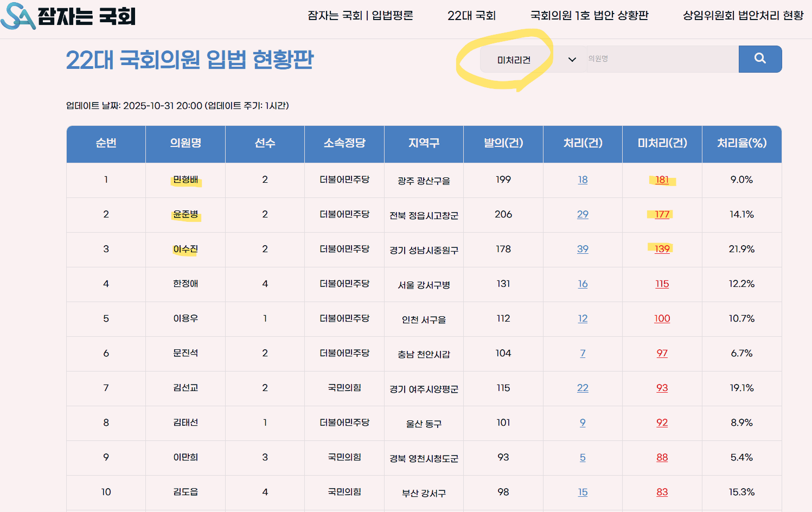Open 윤준병's unprocessed count 177 link

click(662, 214)
